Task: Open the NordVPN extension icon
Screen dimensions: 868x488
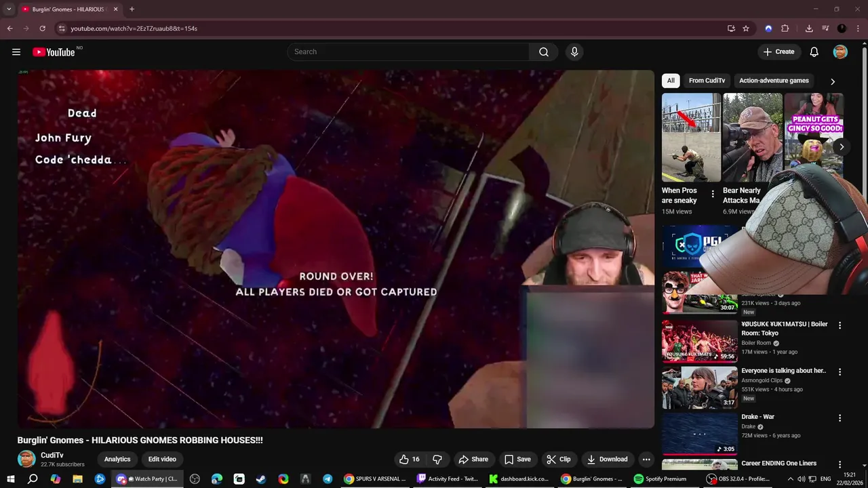Action: click(x=768, y=28)
